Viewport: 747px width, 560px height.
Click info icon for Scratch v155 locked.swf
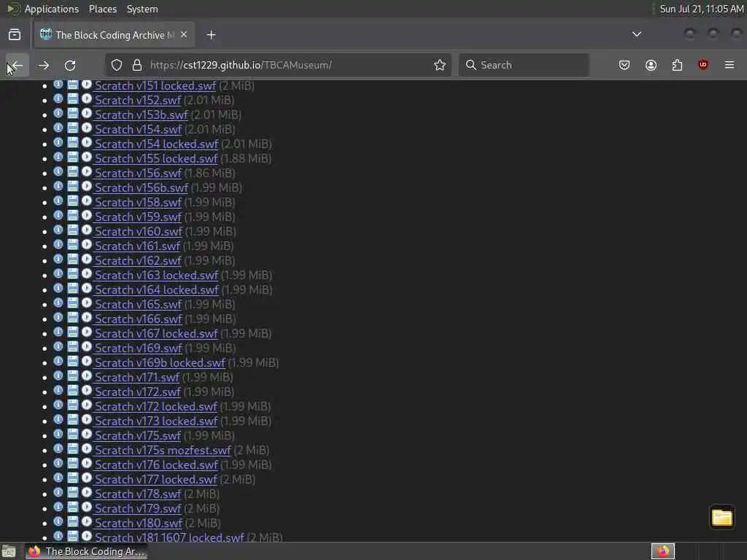pyautogui.click(x=58, y=157)
